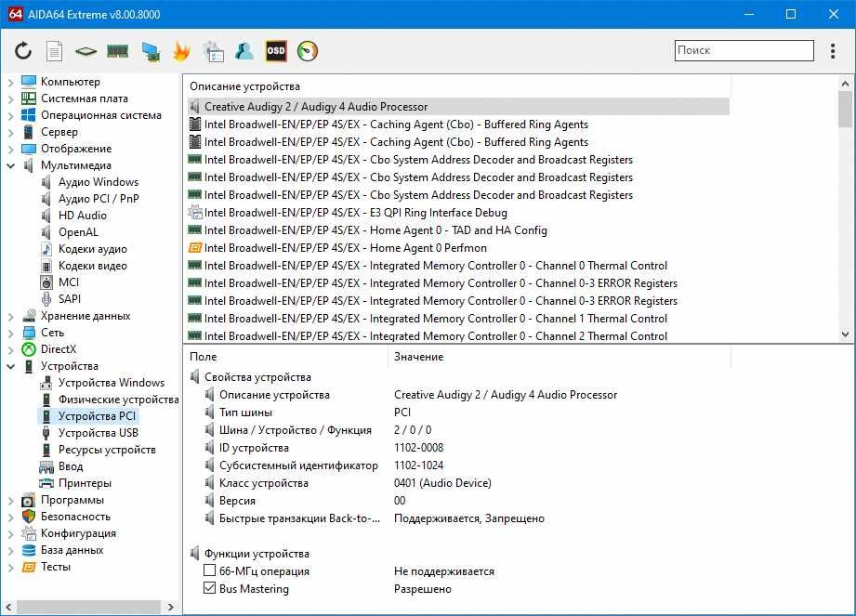Image resolution: width=856 pixels, height=616 pixels.
Task: Open Кодеки аудио tree item
Action: point(92,249)
